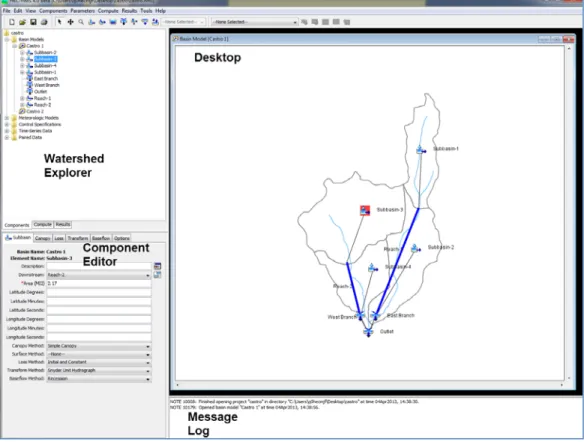This screenshot has width=584, height=442.
Task: Click the Longitude Minutes input field
Action: tap(99, 328)
